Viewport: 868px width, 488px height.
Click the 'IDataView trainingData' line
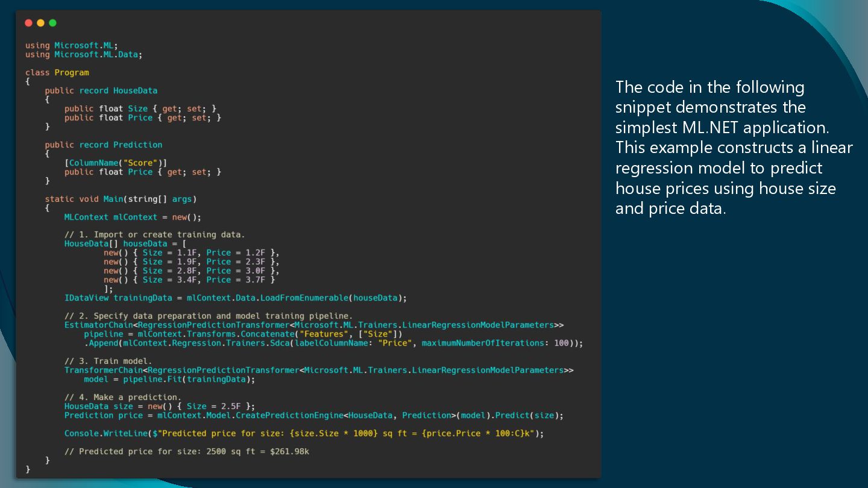click(236, 298)
